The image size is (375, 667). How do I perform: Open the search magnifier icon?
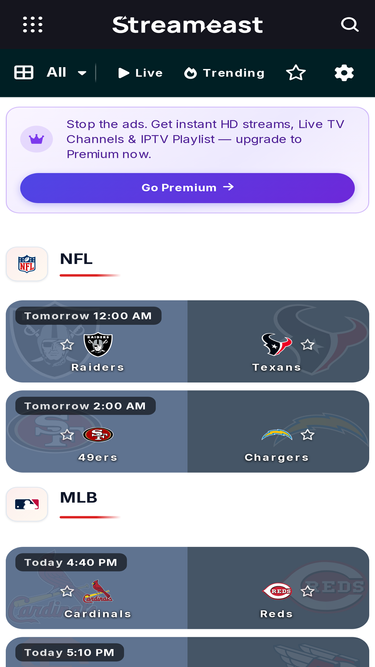coord(349,25)
